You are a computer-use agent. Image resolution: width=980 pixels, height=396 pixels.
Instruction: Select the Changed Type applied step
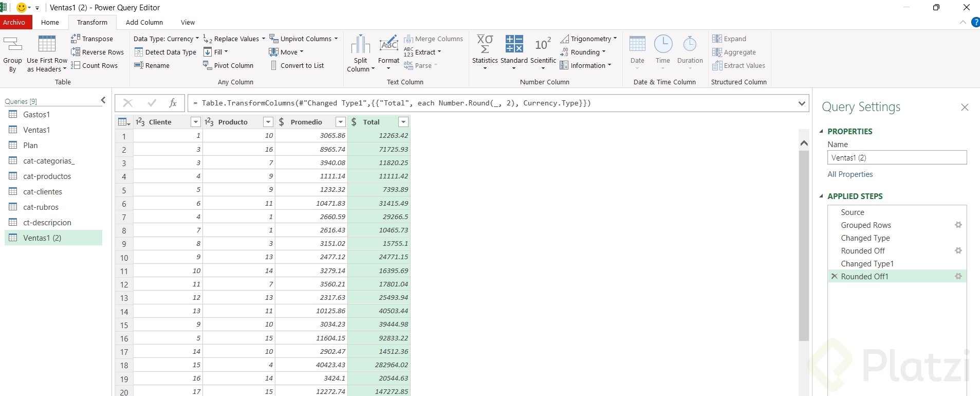[x=865, y=238]
